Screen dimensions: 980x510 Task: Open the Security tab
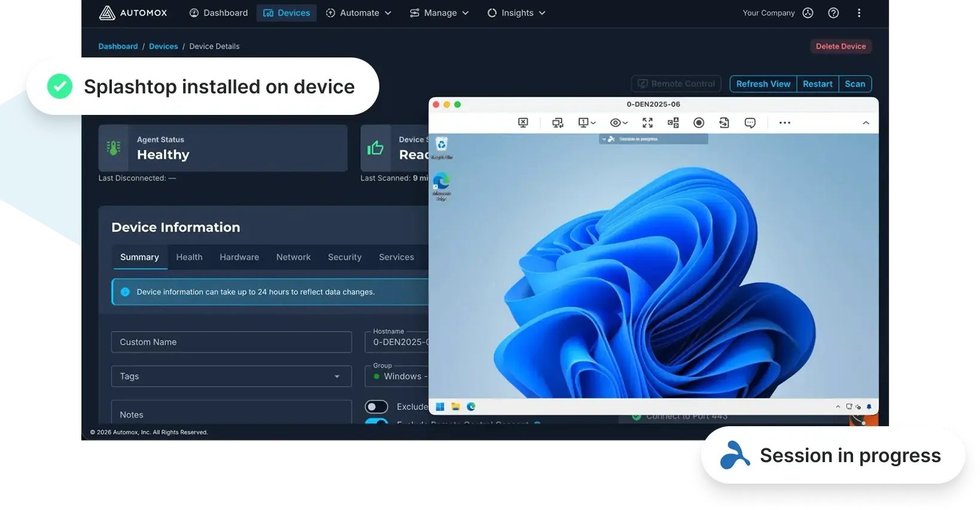345,257
